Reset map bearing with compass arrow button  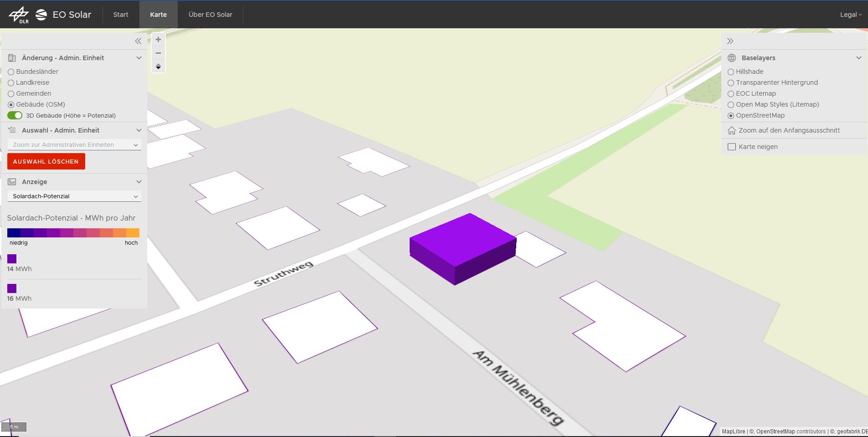click(158, 67)
